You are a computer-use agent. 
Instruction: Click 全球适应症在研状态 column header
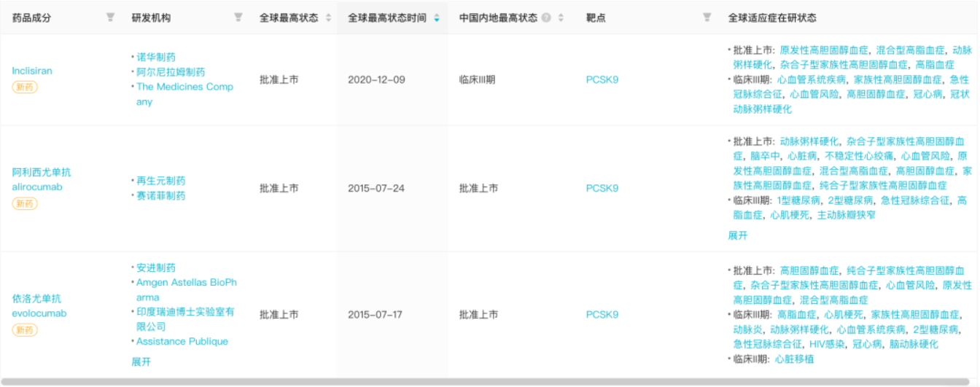[771, 17]
